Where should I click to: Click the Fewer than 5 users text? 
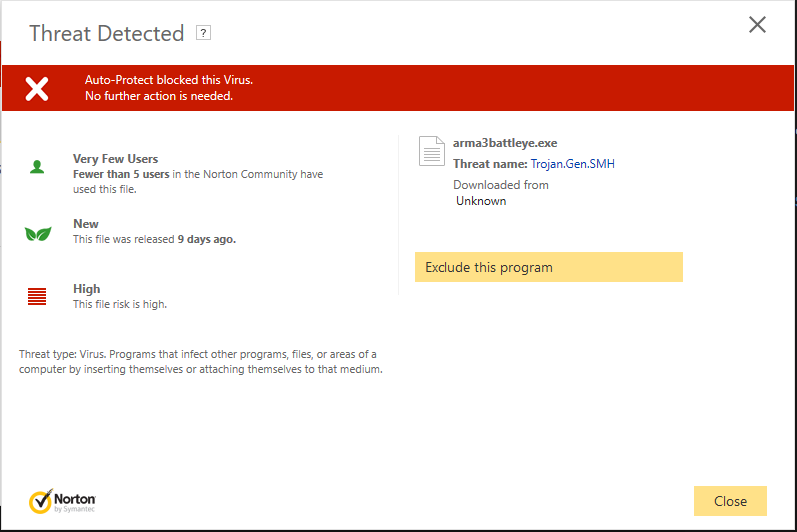[x=121, y=174]
